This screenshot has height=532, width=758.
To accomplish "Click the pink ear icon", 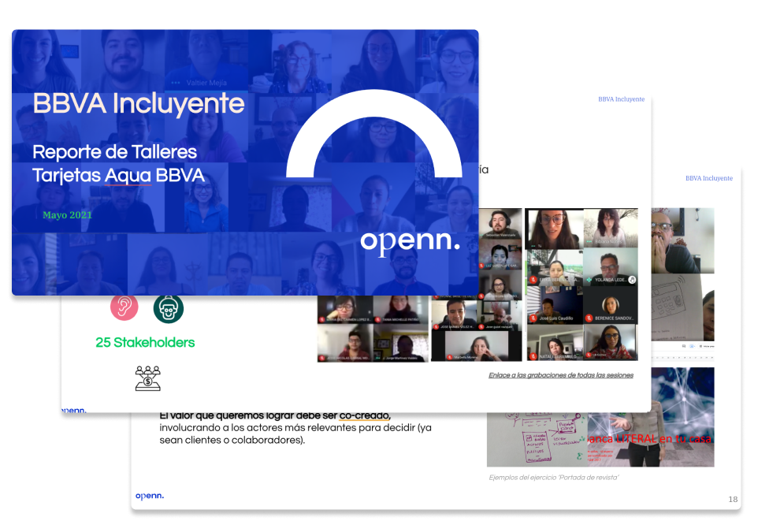I will pos(124,307).
